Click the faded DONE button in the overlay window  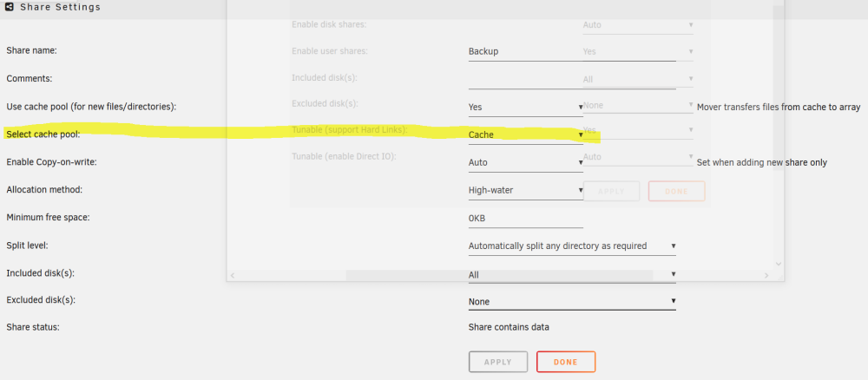point(676,191)
